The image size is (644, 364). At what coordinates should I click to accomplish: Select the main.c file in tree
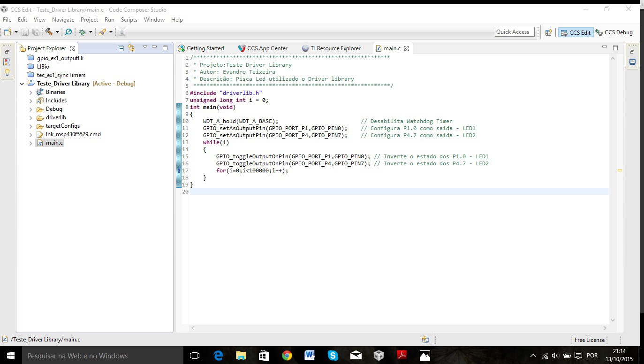(x=50, y=143)
